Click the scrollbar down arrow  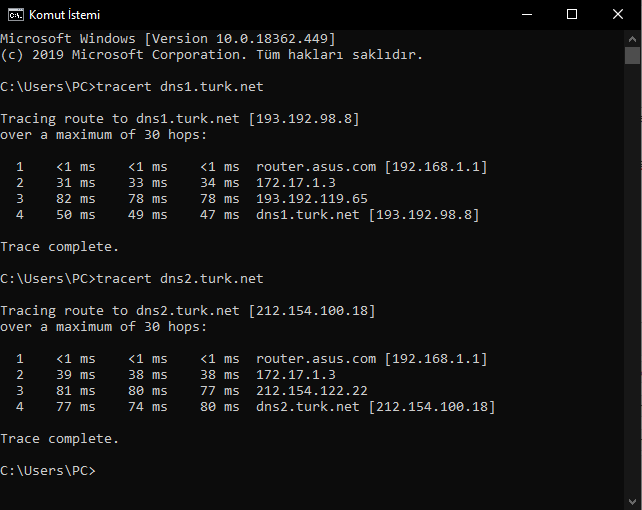coord(632,502)
